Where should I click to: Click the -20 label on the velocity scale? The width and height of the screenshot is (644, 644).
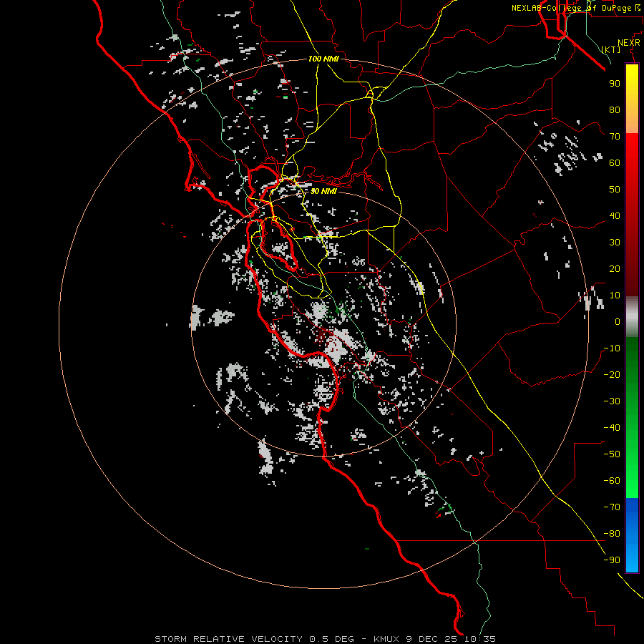coord(612,374)
